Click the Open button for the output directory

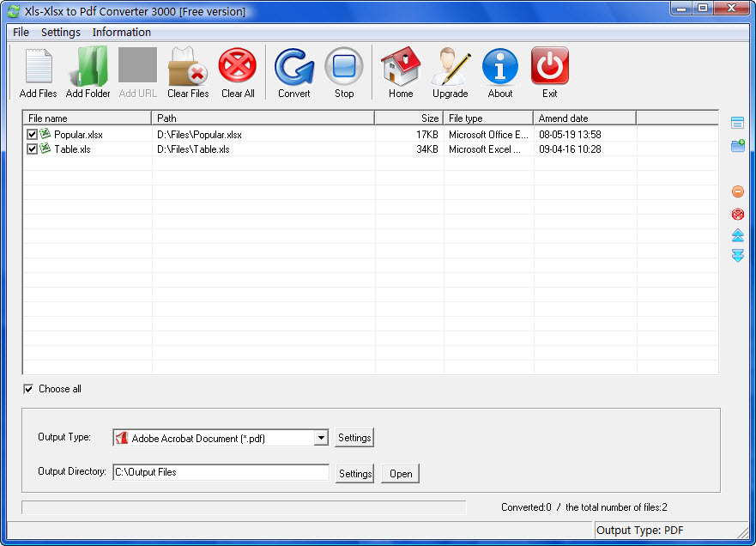[401, 474]
